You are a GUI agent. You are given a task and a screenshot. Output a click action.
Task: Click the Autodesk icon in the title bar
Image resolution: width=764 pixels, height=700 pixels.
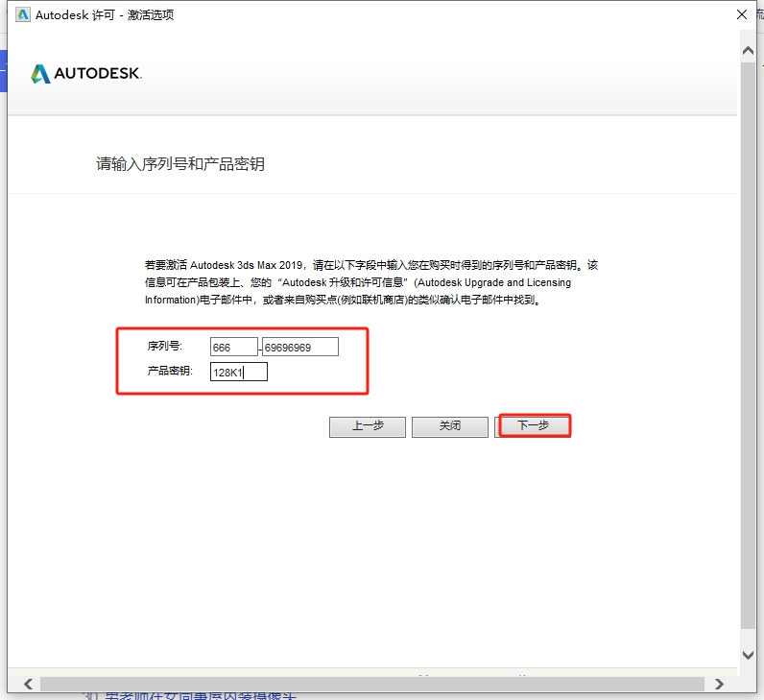pos(22,14)
